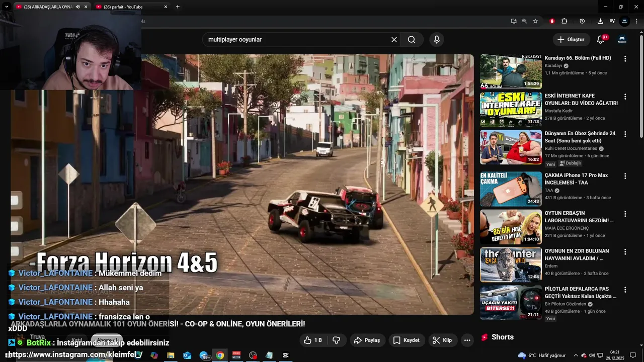Screen dimensions: 644x362
Task: Click the Install app icon in address bar
Action: (x=513, y=21)
